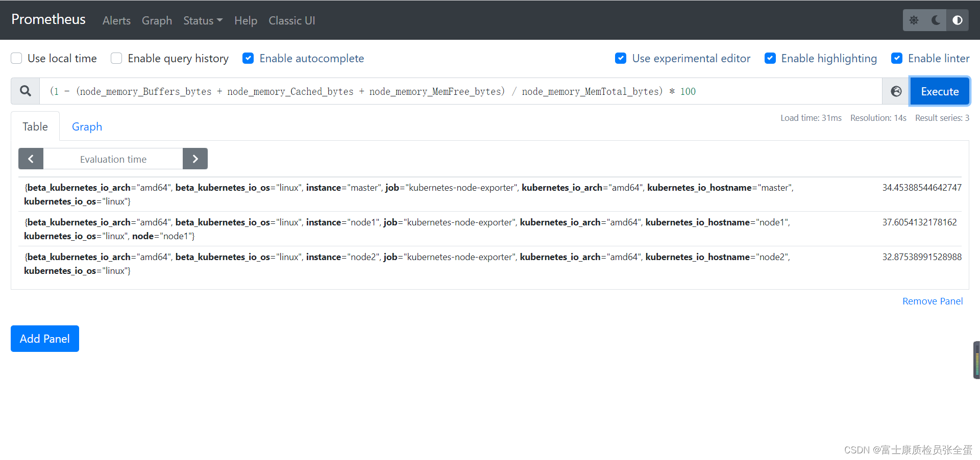Switch to Classic UI
Viewport: 980px width, 460px height.
point(292,20)
